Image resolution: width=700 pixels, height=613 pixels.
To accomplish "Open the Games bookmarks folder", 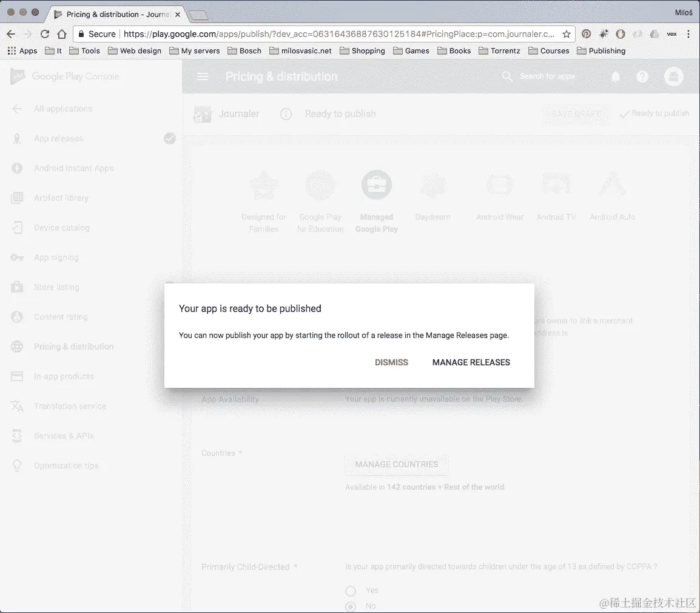I will (x=411, y=51).
